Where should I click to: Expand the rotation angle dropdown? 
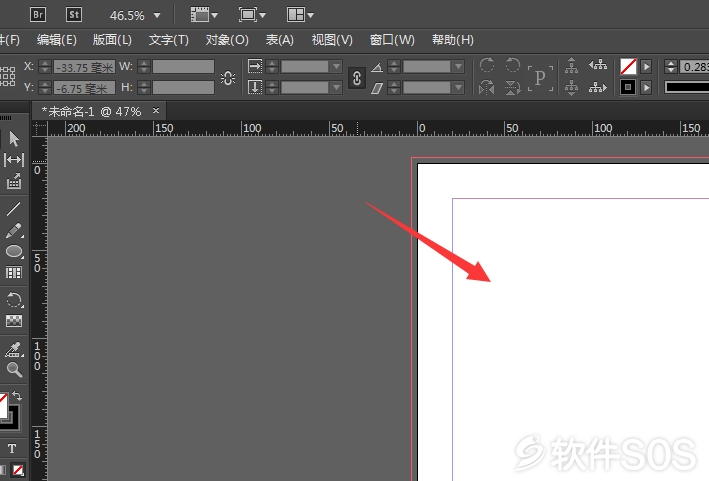[x=458, y=67]
